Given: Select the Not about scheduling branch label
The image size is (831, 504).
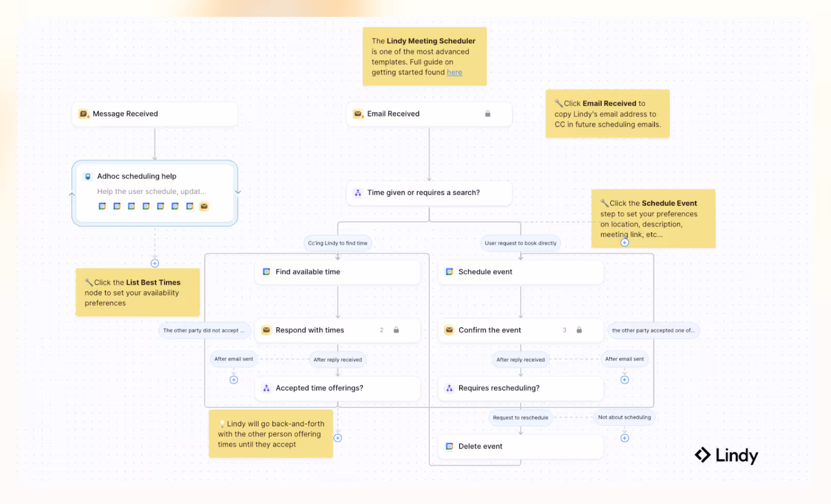Looking at the screenshot, I should [x=625, y=417].
